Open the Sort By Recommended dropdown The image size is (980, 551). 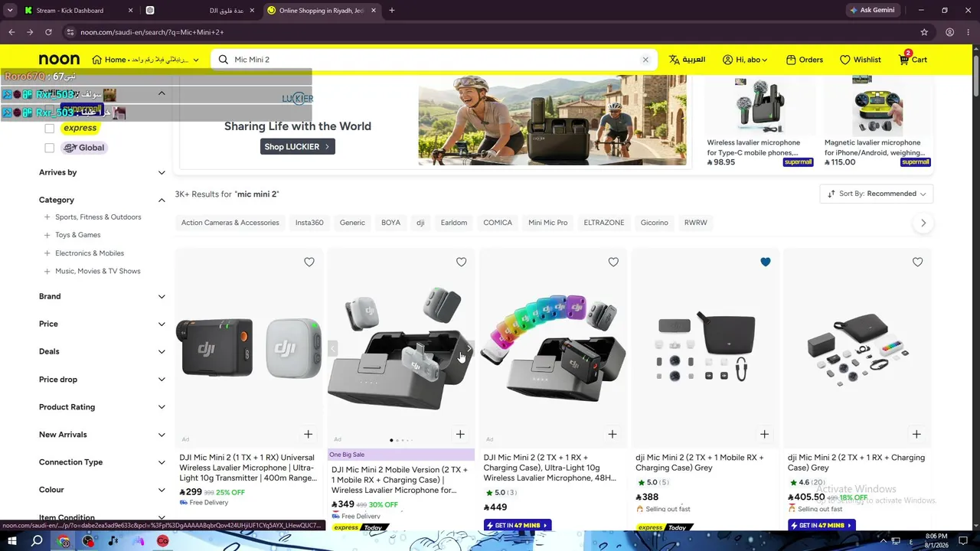click(x=877, y=194)
